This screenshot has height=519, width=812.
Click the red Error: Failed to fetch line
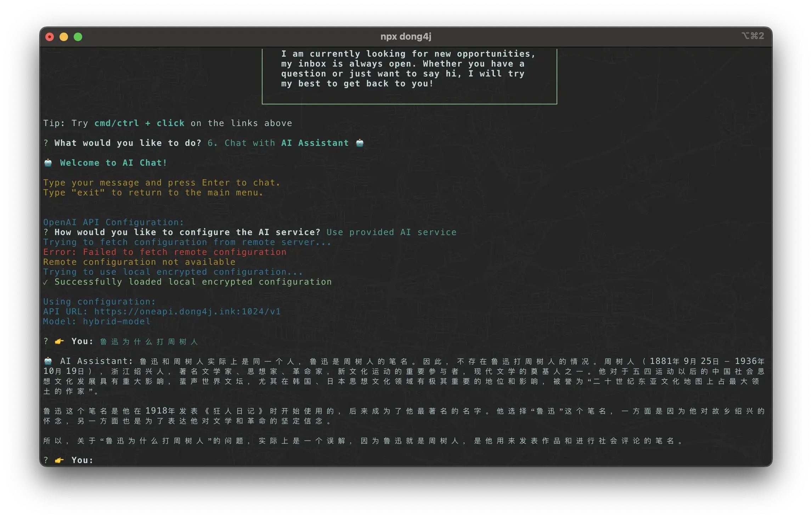click(x=165, y=252)
